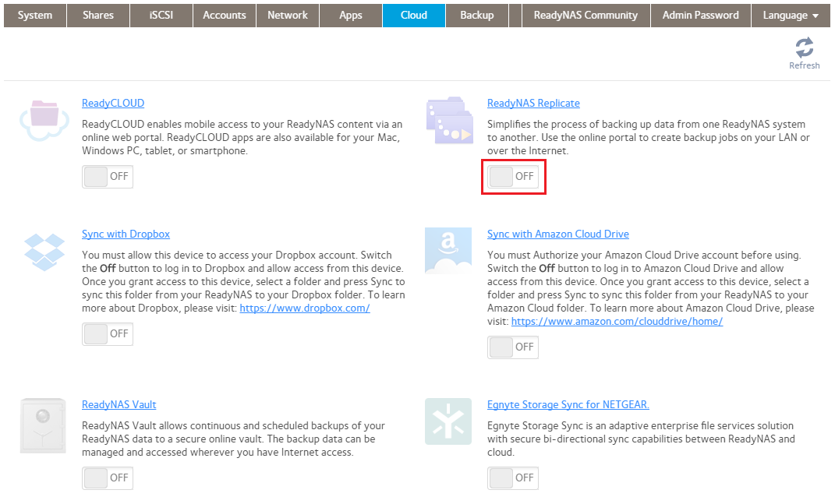
Task: Toggle Amazon Cloud Drive sync on
Action: point(513,347)
